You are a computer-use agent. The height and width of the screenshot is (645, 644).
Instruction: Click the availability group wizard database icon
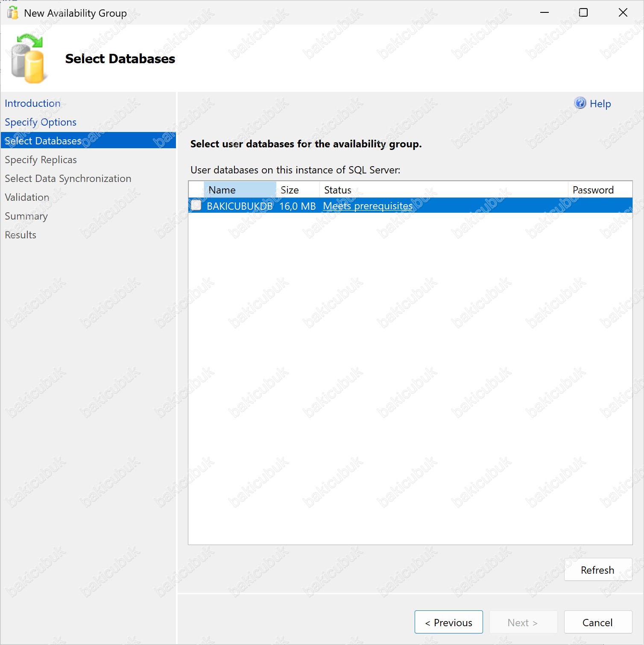click(28, 59)
